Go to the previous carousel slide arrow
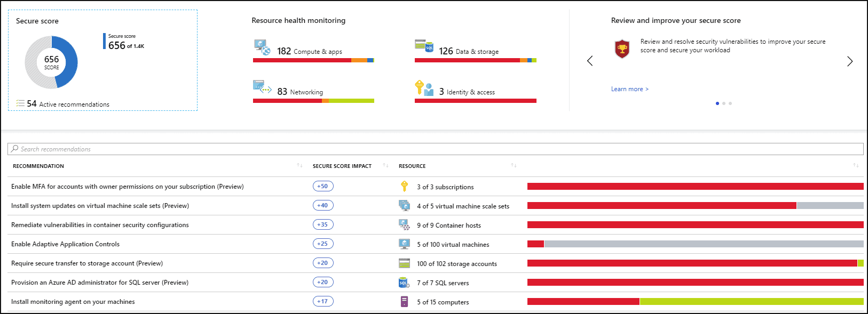 (x=590, y=61)
